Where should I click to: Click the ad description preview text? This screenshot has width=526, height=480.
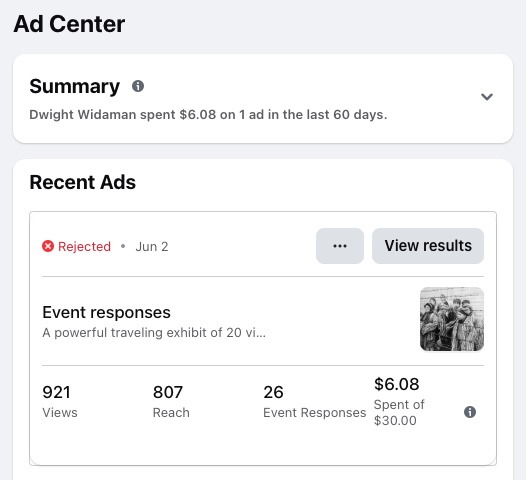[154, 333]
